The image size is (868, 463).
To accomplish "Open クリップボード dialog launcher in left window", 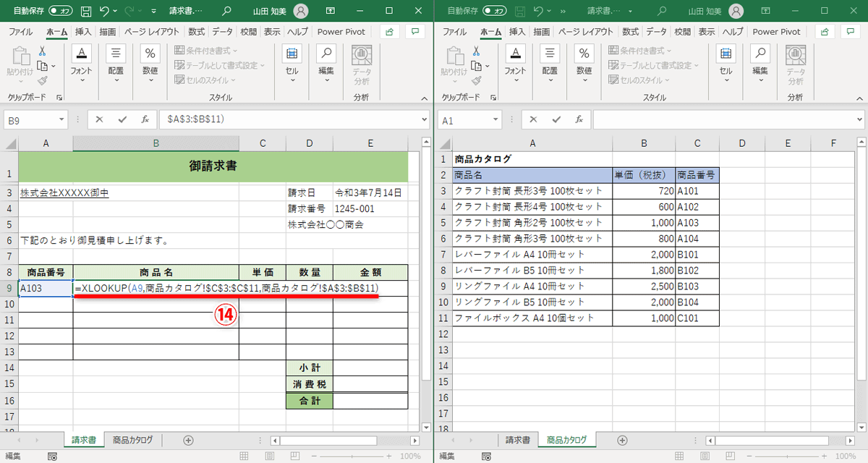I will pos(59,97).
